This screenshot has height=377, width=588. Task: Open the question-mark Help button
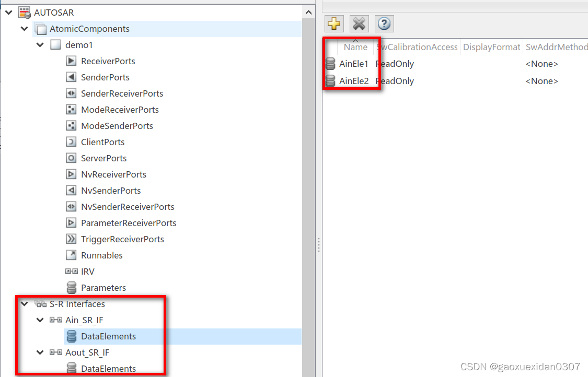[x=384, y=24]
